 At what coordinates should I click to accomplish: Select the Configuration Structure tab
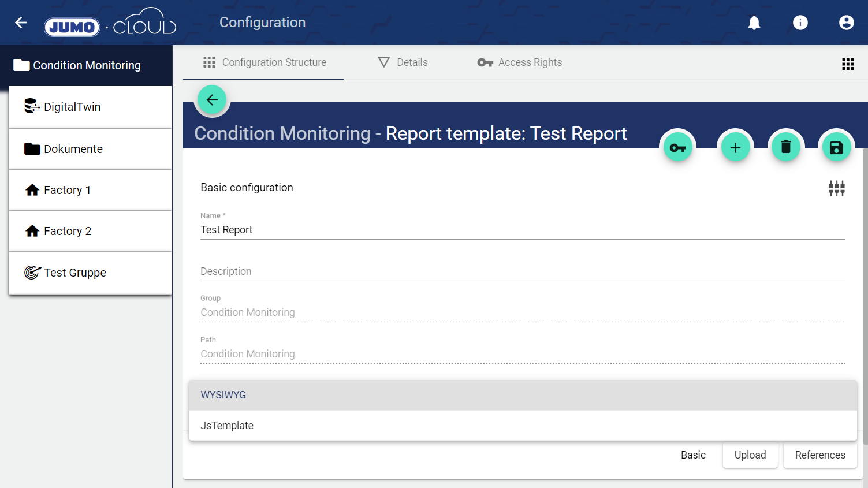click(265, 62)
